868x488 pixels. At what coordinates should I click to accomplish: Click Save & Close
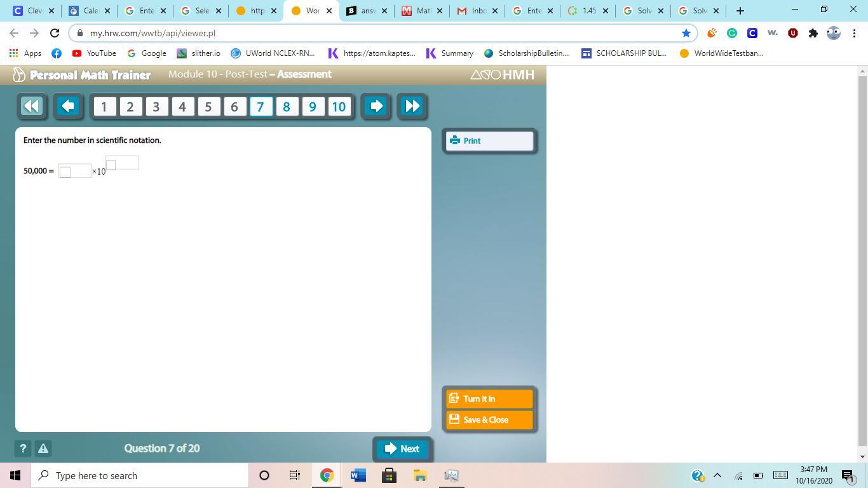[489, 420]
